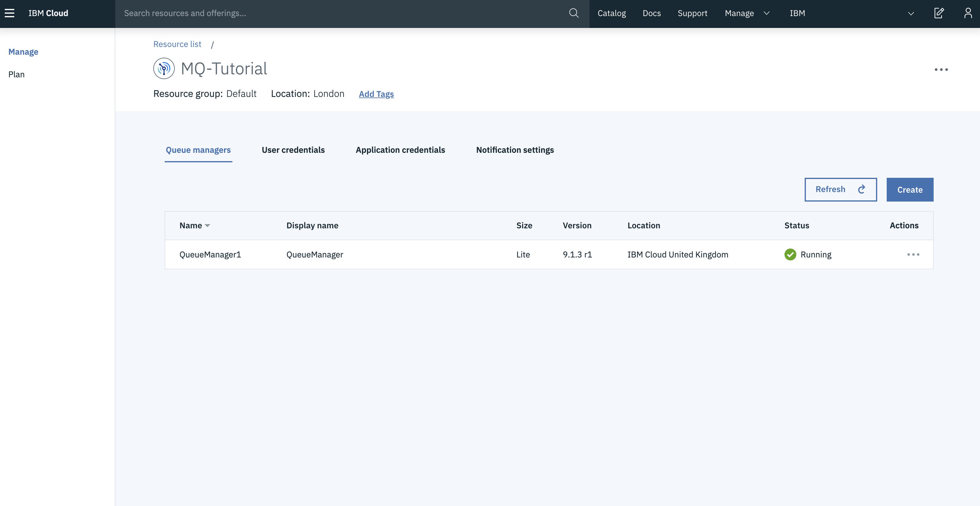Navigate to Resource list breadcrumb
The height and width of the screenshot is (506, 980).
pos(177,44)
